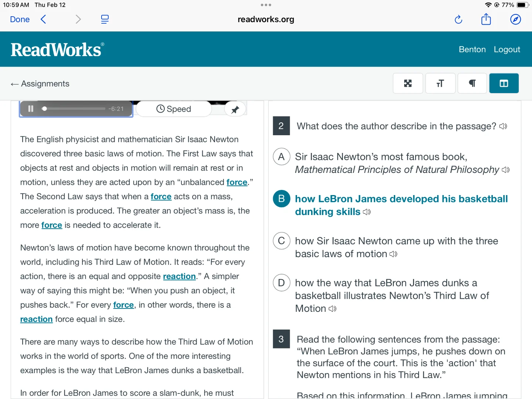532x399 pixels.
Task: Click the fullscreen expand icon
Action: [x=407, y=83]
